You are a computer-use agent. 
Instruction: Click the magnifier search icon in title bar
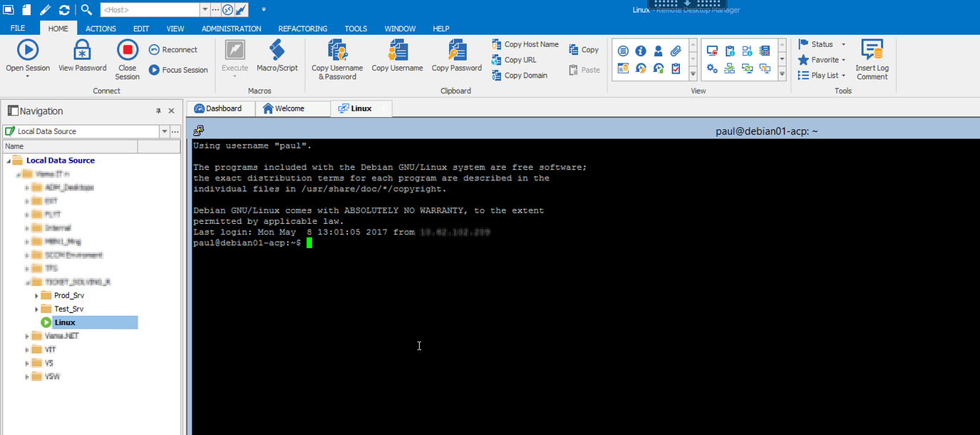86,9
